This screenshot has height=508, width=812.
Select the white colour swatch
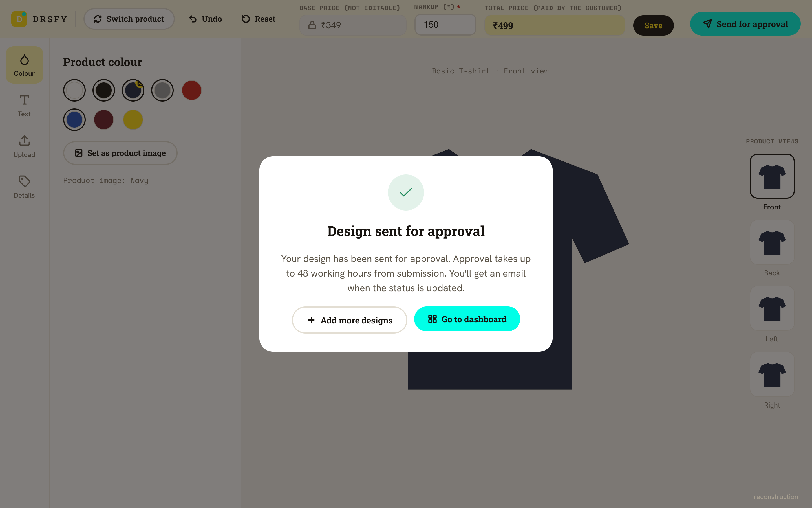pos(74,90)
